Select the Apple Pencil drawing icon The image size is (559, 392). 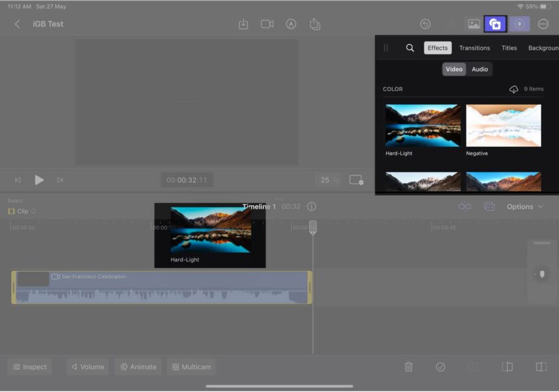[291, 24]
